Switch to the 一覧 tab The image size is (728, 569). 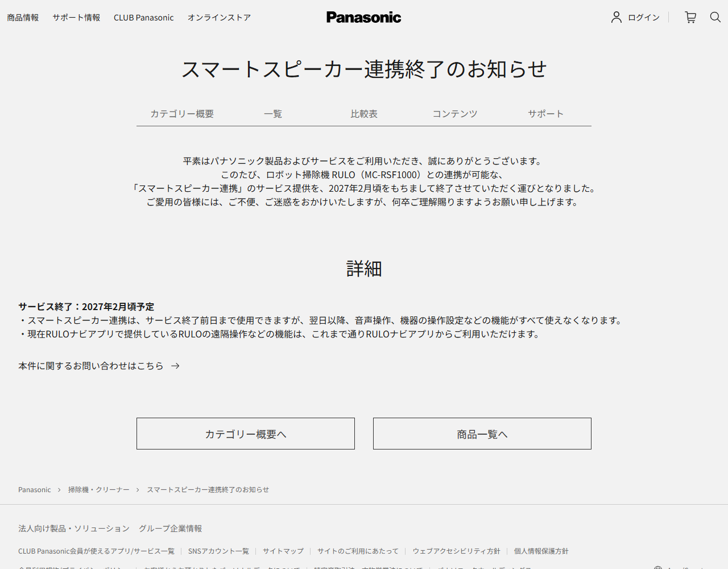point(273,114)
